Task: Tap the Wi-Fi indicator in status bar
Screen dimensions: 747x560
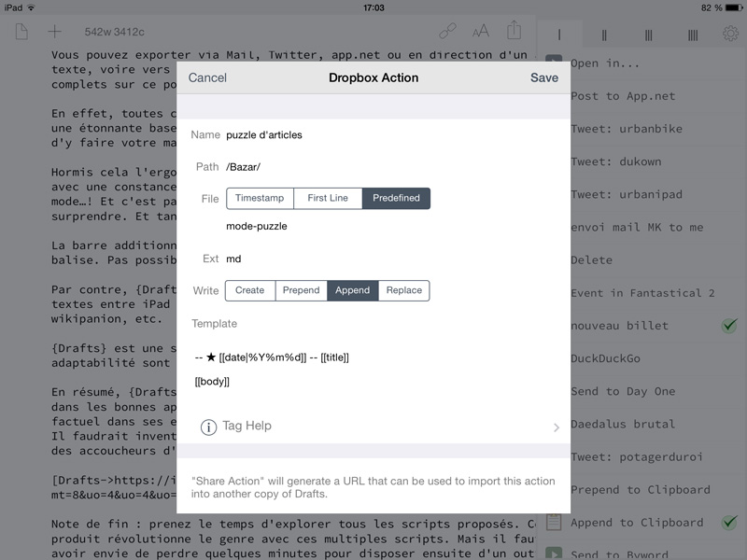Action: 32,7
